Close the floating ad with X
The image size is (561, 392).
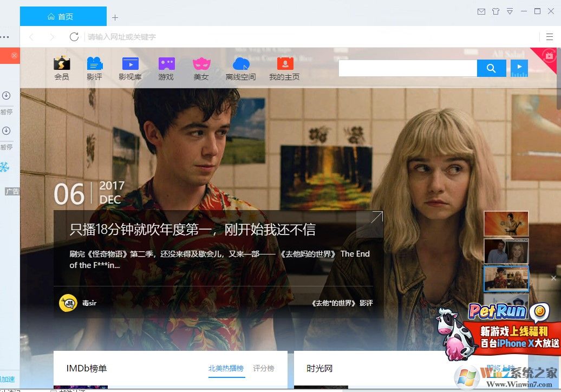(x=553, y=278)
